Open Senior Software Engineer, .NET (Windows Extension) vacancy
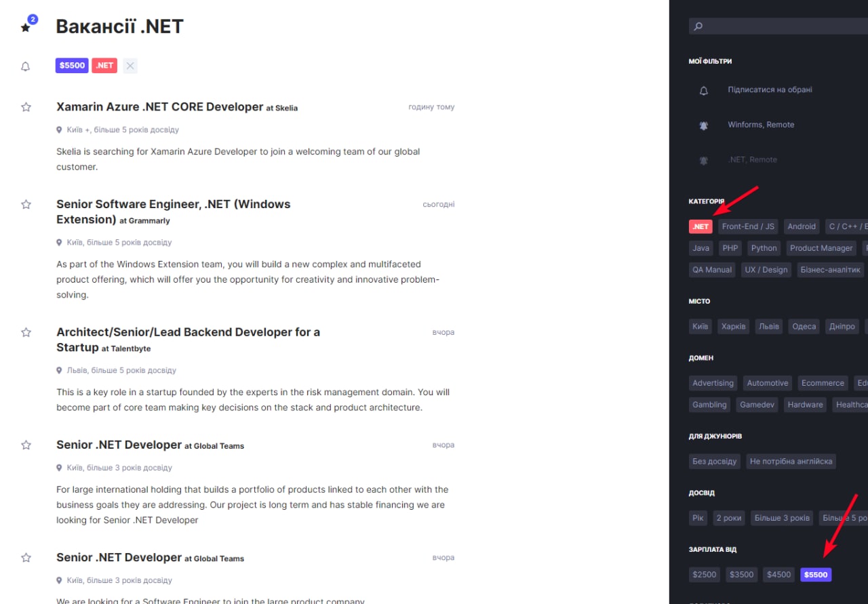This screenshot has height=604, width=868. (173, 212)
